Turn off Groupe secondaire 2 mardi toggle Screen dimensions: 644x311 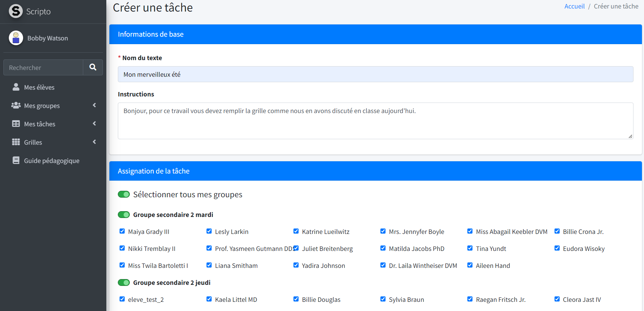(x=124, y=215)
